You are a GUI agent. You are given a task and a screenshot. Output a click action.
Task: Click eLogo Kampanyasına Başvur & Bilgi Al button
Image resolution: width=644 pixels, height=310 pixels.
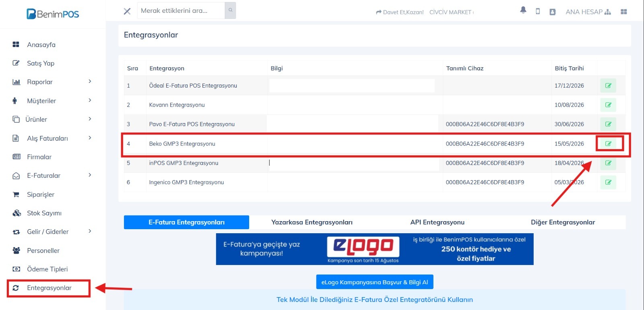click(374, 282)
